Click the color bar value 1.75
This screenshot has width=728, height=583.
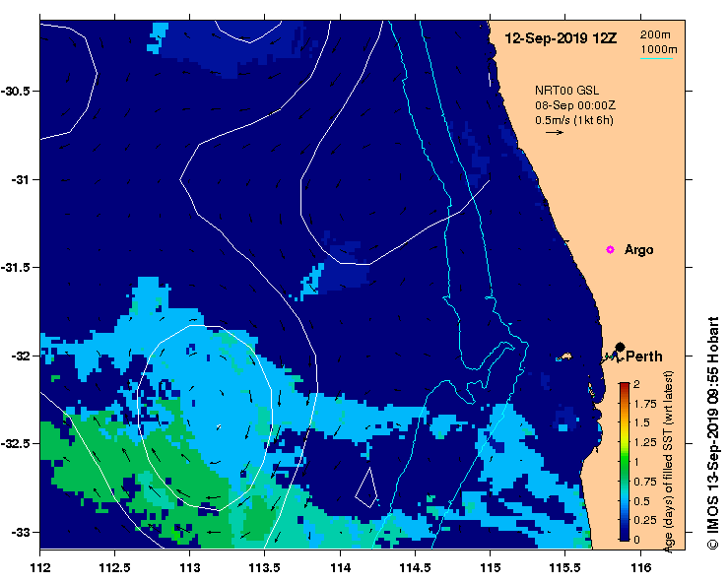[x=645, y=404]
